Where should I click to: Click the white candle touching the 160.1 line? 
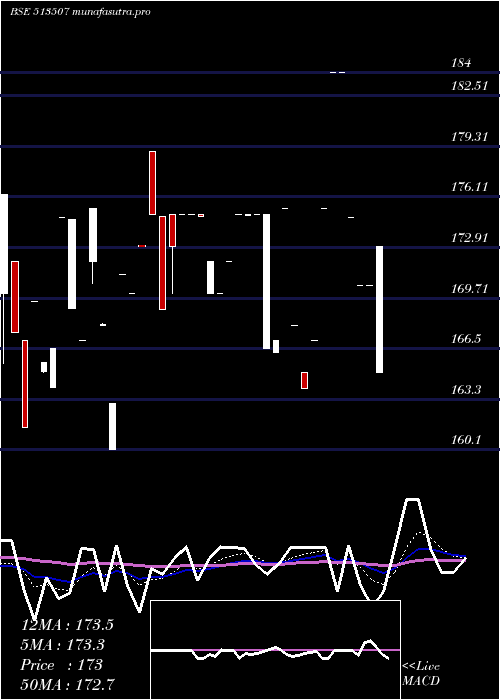tap(112, 426)
